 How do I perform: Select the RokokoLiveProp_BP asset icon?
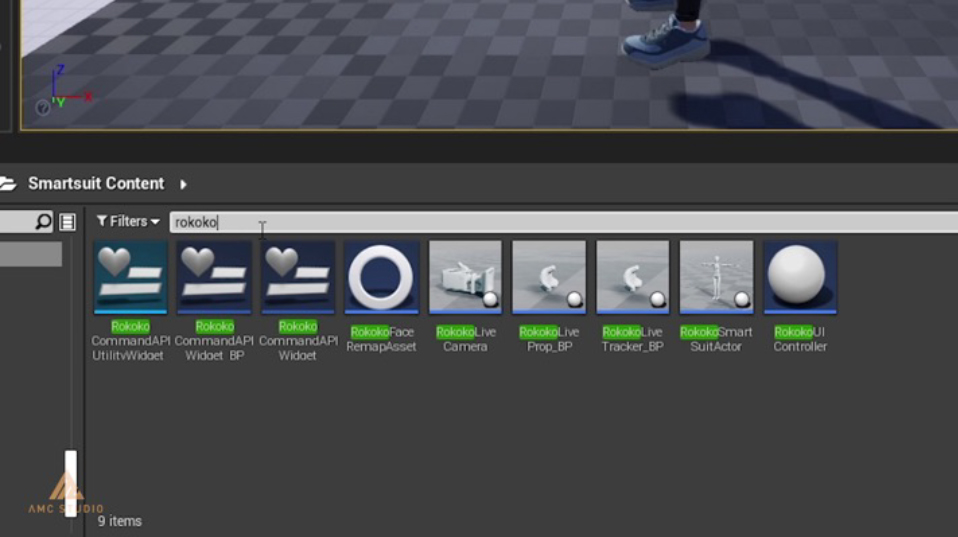coord(549,277)
